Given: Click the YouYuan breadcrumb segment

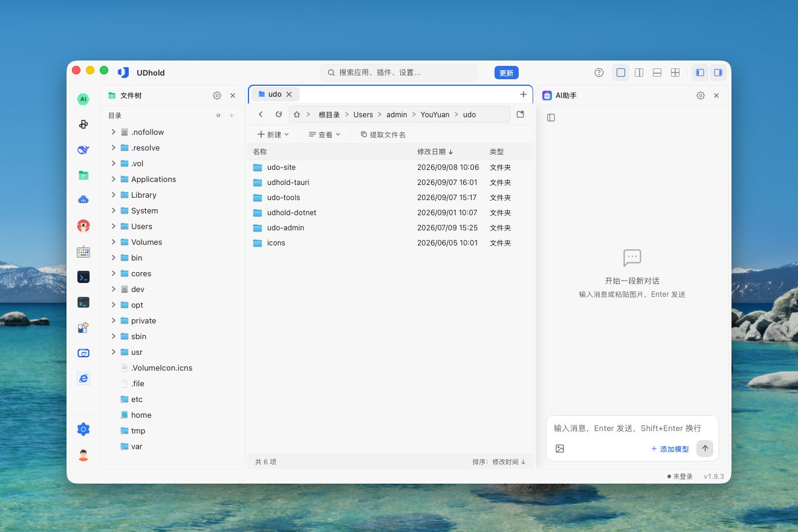Looking at the screenshot, I should 435,114.
